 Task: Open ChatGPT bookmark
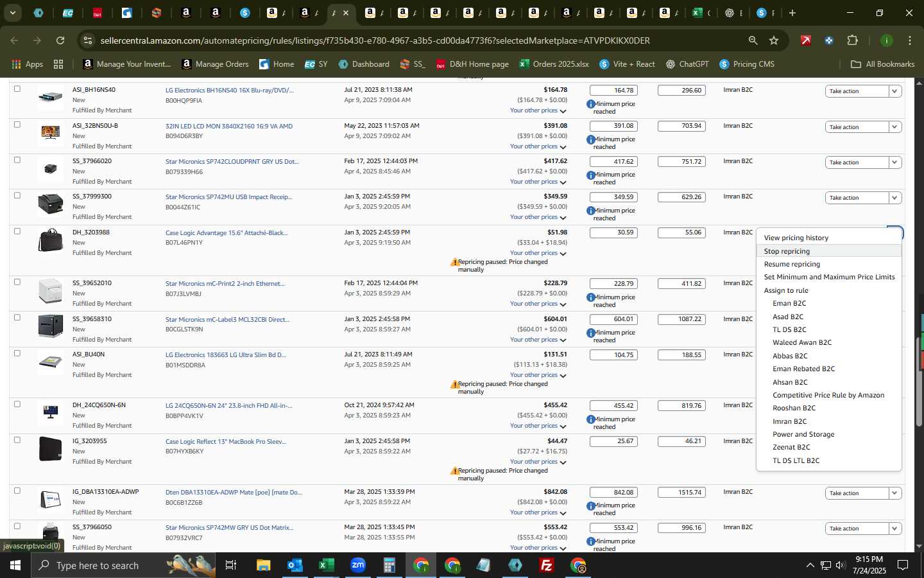click(687, 64)
